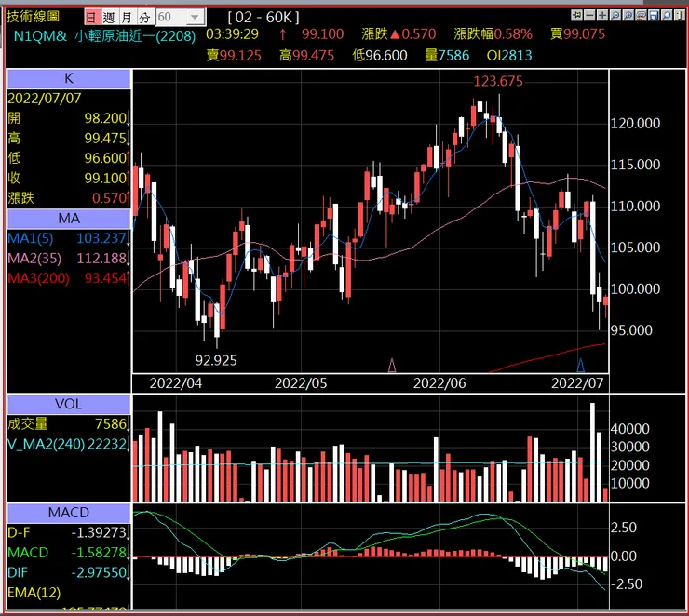This screenshot has width=689, height=616.
Task: Switch to monthly 月 period
Action: pos(127,17)
